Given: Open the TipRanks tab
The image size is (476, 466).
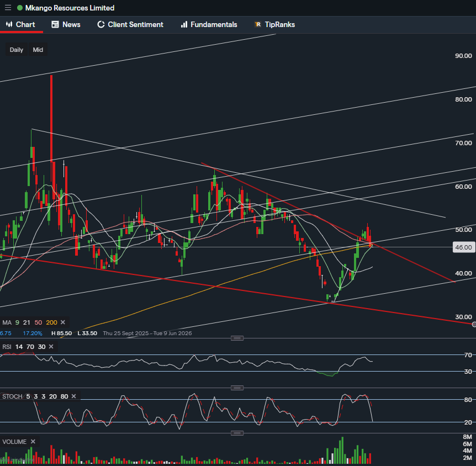Looking at the screenshot, I should (275, 25).
